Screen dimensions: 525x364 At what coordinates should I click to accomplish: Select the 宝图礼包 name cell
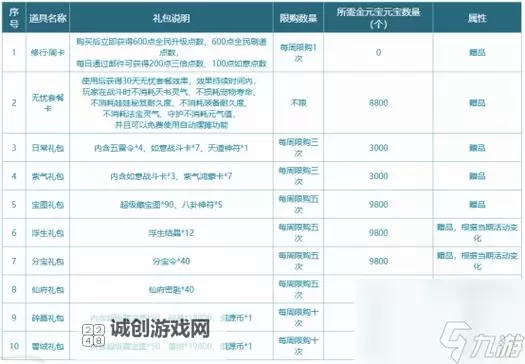click(x=48, y=204)
